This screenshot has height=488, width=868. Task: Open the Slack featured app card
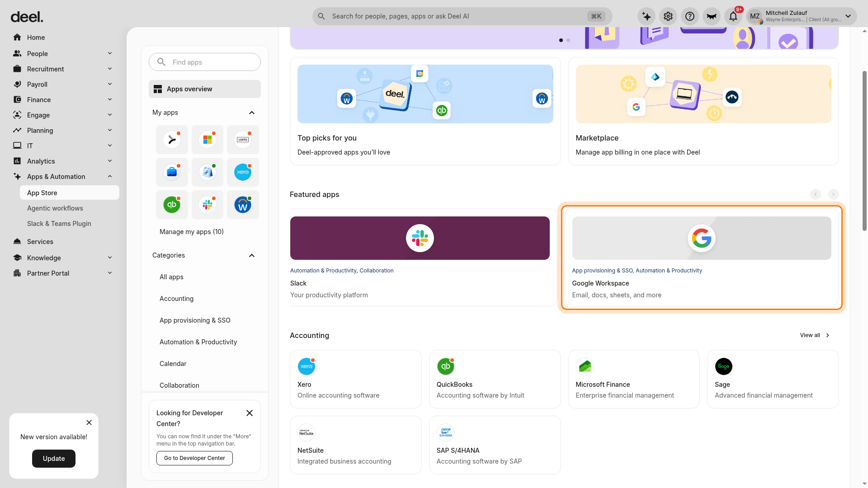(x=423, y=258)
